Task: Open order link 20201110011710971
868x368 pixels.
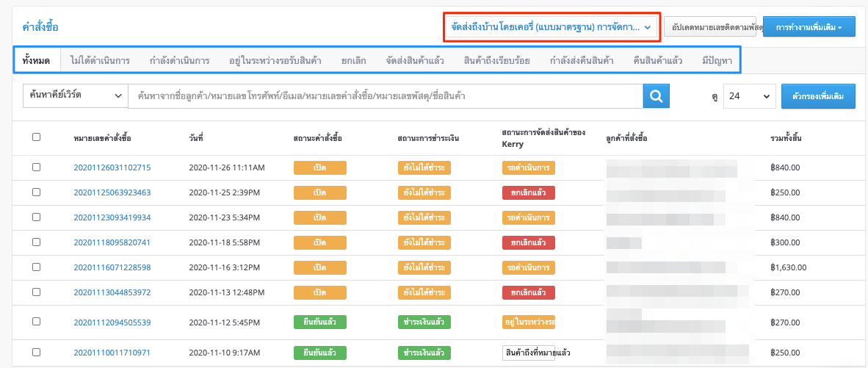Action: point(112,352)
